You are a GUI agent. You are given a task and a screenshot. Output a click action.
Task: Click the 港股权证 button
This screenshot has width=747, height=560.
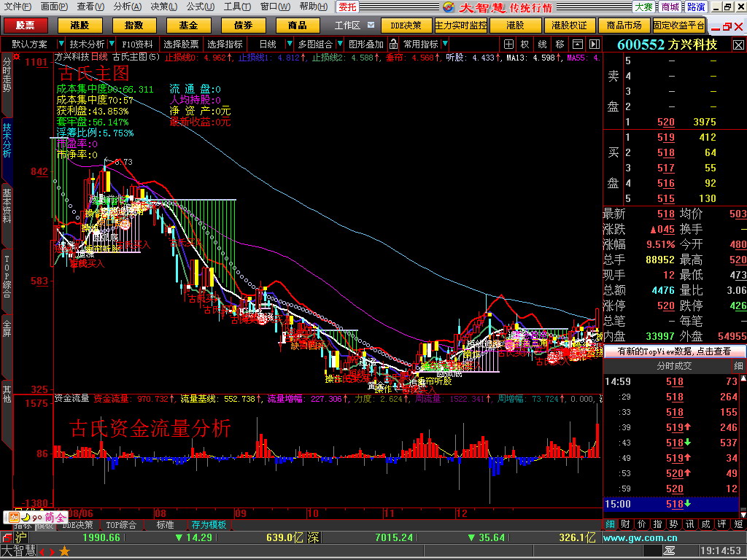click(x=569, y=26)
